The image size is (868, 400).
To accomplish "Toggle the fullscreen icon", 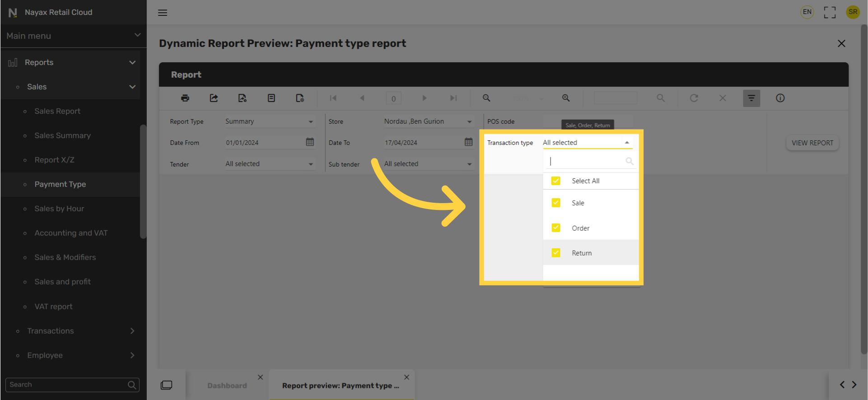I will (830, 12).
